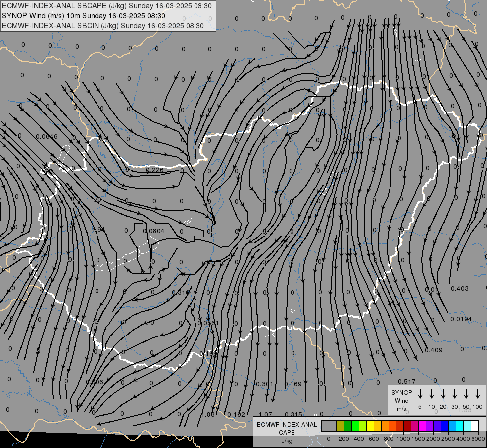Click the ECMWF-INDEX-ANAL label in the colour legend
This screenshot has width=487, height=448.
[287, 425]
